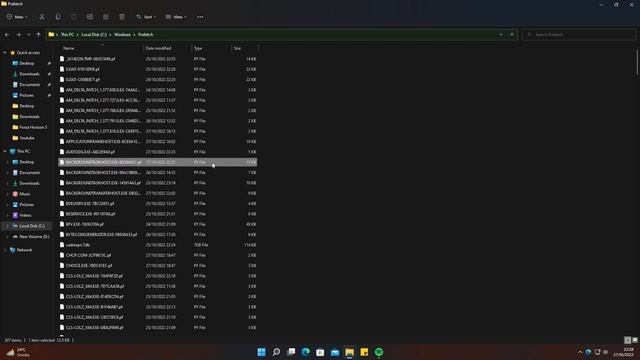The width and height of the screenshot is (640, 360).
Task: Select the CHCP.COM prefetch file
Action: click(x=158, y=255)
